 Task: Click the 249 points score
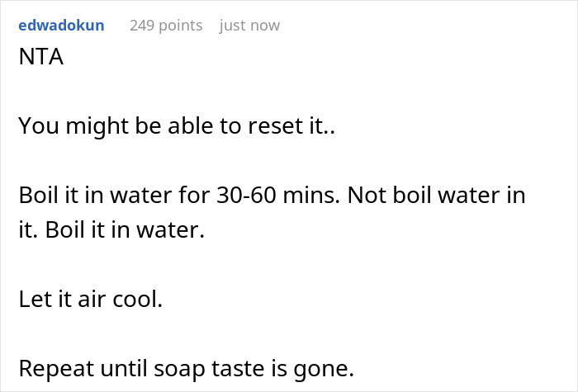tap(165, 26)
